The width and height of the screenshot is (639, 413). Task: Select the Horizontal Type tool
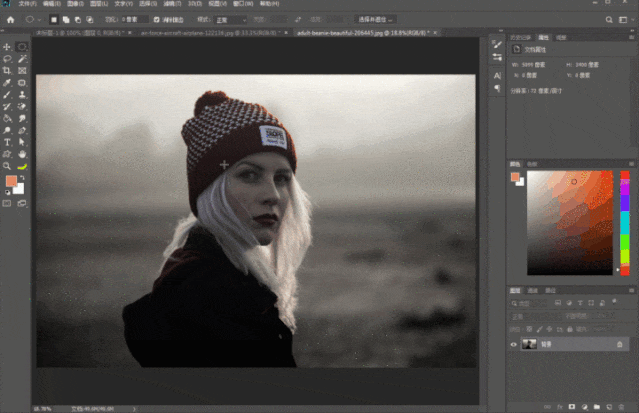[7, 142]
